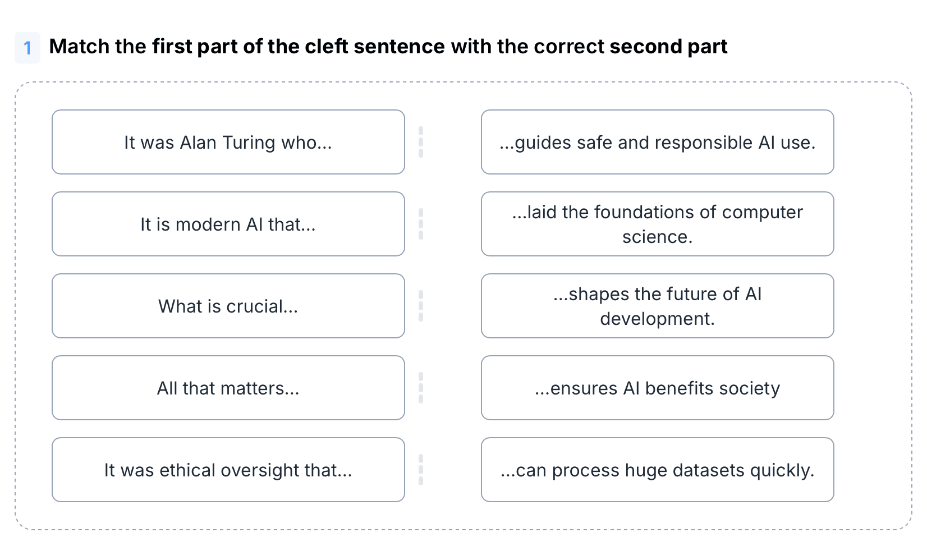
Task: Click the question number 1 badge
Action: 27,48
